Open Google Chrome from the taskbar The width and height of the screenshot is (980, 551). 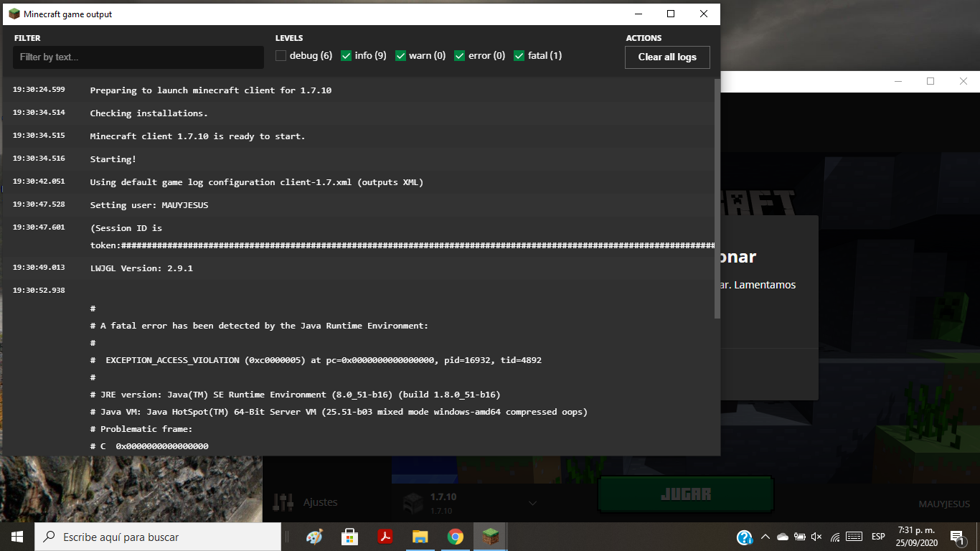click(x=456, y=537)
